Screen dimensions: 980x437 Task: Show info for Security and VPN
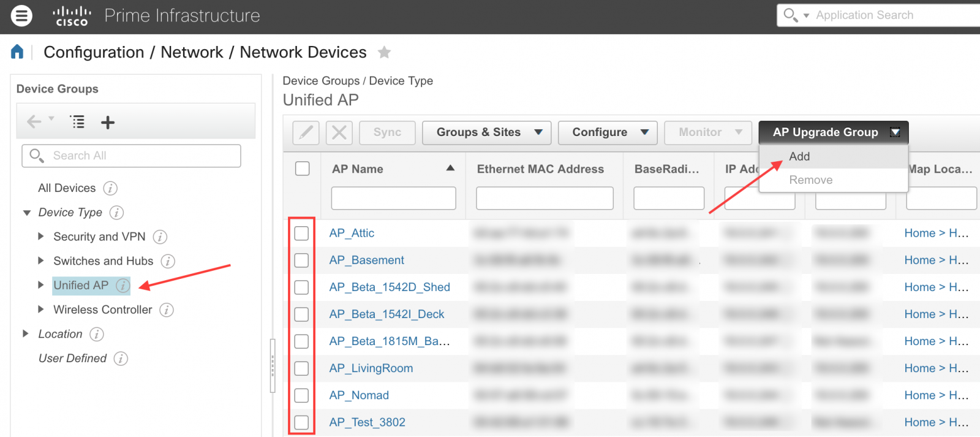tap(160, 237)
